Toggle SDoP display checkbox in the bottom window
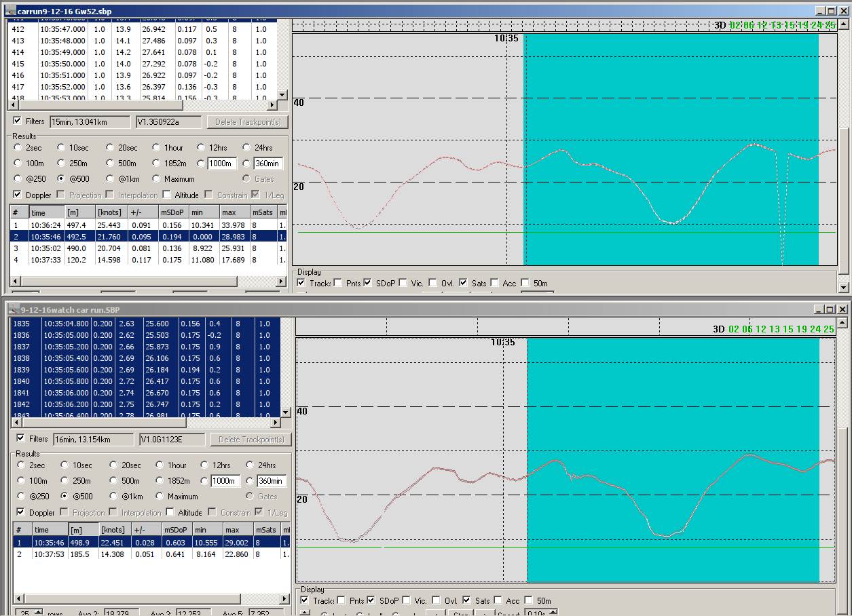Image resolution: width=852 pixels, height=616 pixels. [x=371, y=600]
